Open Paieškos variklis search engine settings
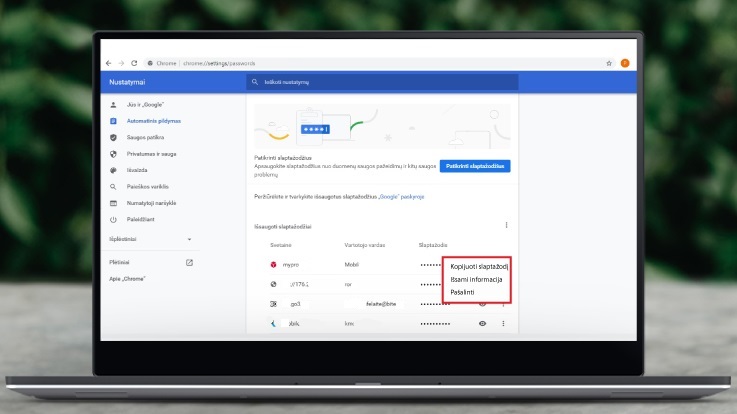Screen dimensions: 737x414 click(147, 186)
